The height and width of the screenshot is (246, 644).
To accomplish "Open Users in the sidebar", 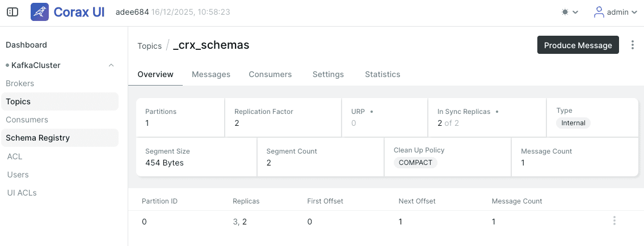I will click(18, 175).
